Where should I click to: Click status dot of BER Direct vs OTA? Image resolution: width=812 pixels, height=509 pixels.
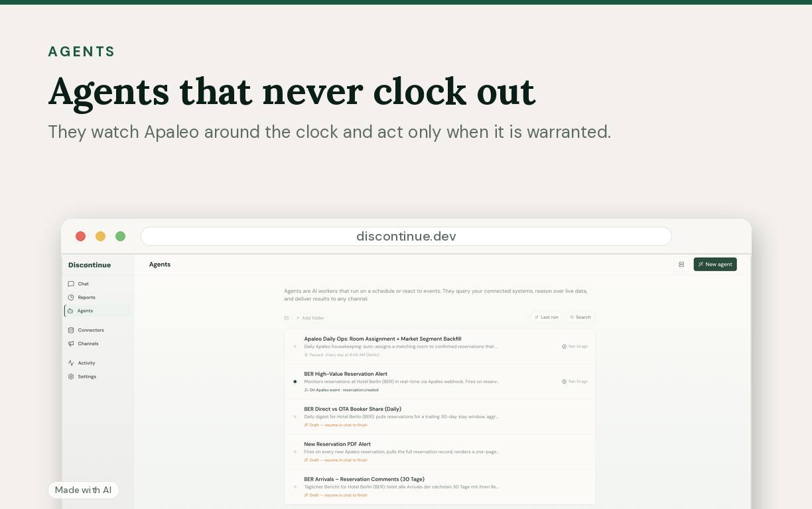point(295,417)
